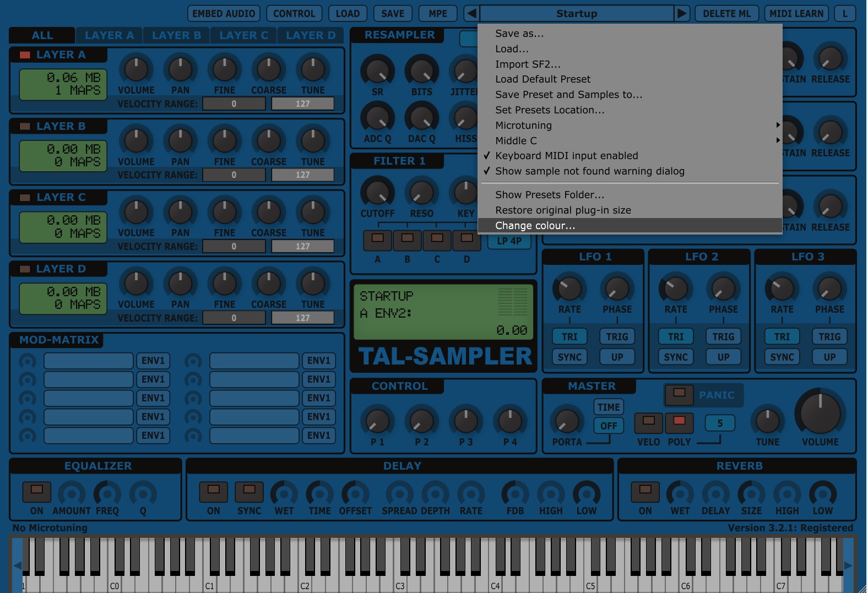The width and height of the screenshot is (868, 593).
Task: Click the top bar SAVE button
Action: pyautogui.click(x=393, y=13)
